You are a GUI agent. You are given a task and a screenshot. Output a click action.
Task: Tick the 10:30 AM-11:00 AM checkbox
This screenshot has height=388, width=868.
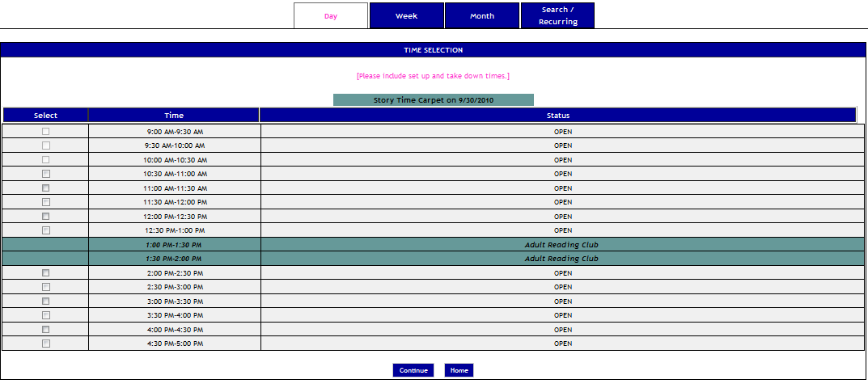click(46, 174)
